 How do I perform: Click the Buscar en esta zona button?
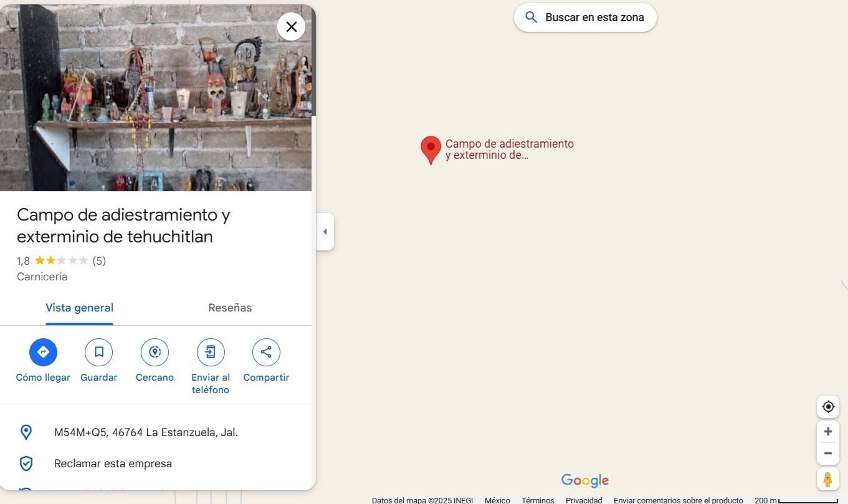coord(585,17)
